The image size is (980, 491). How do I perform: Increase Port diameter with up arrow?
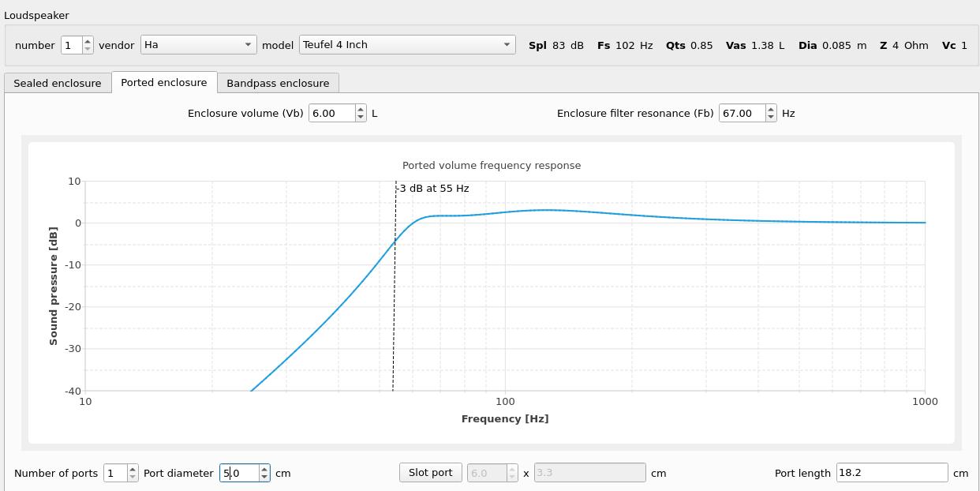click(x=264, y=469)
